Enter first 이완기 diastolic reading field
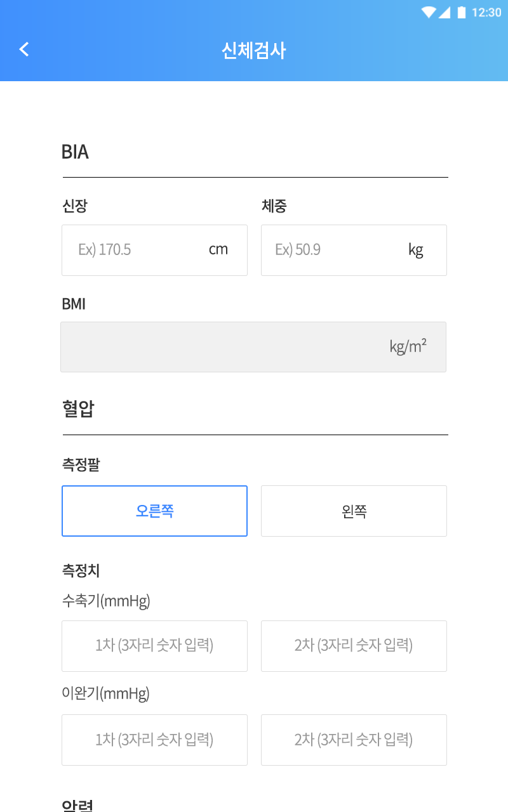Image resolution: width=508 pixels, height=812 pixels. pyautogui.click(x=154, y=740)
